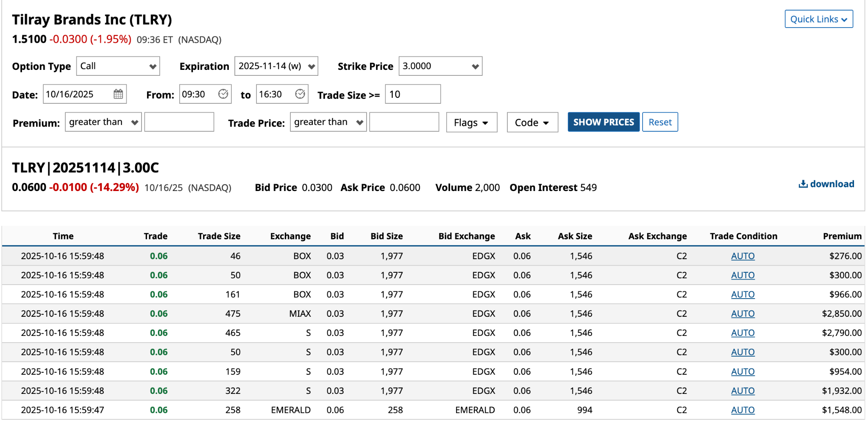The image size is (868, 421).
Task: Click the TLRY|20251114|3.00C contract title
Action: [85, 168]
